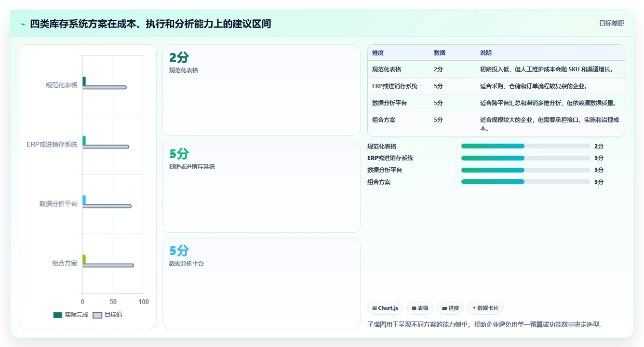Click the 数据分析平台 target bar in chart
The height and width of the screenshot is (347, 644).
point(107,206)
